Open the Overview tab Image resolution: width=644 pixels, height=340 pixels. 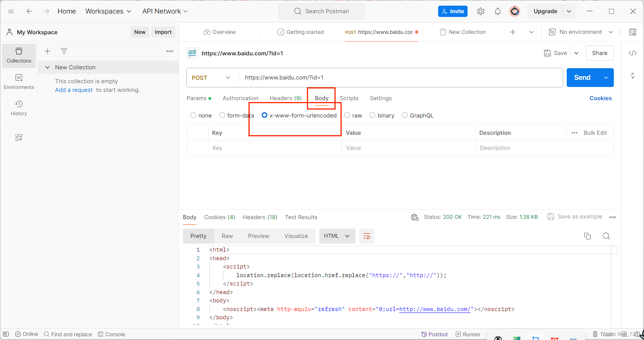[219, 32]
